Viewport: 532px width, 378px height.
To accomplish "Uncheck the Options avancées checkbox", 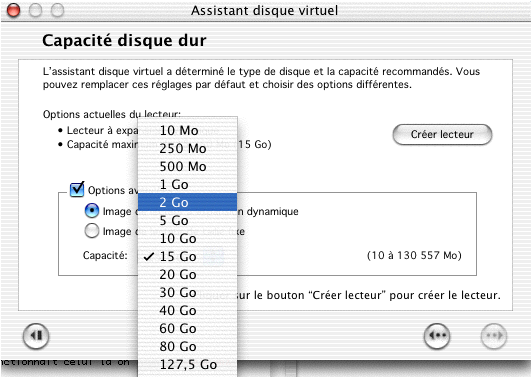I will click(x=77, y=189).
